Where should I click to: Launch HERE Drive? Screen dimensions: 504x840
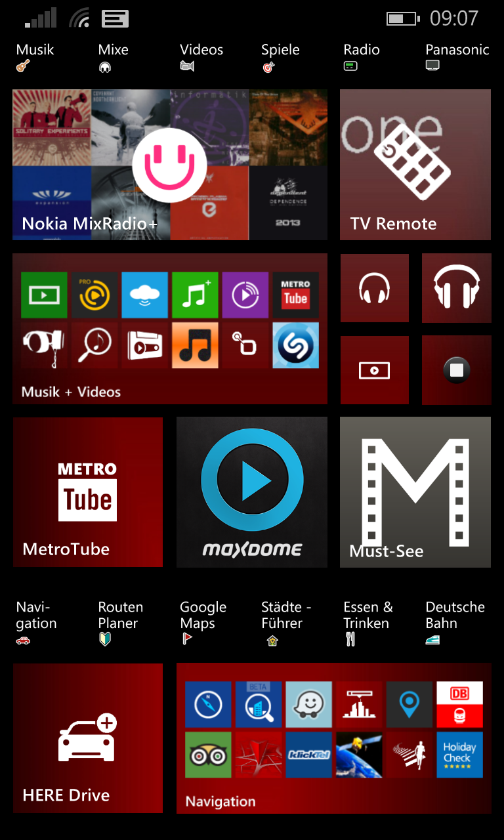(87, 738)
